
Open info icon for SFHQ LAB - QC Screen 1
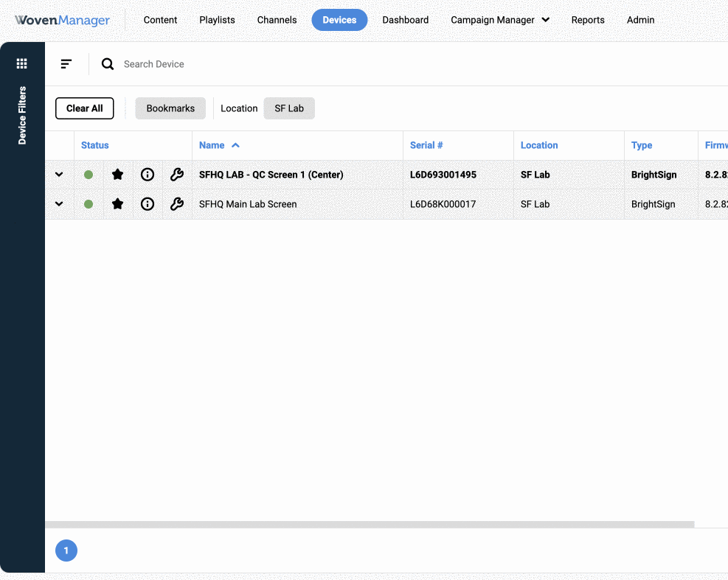[148, 175]
